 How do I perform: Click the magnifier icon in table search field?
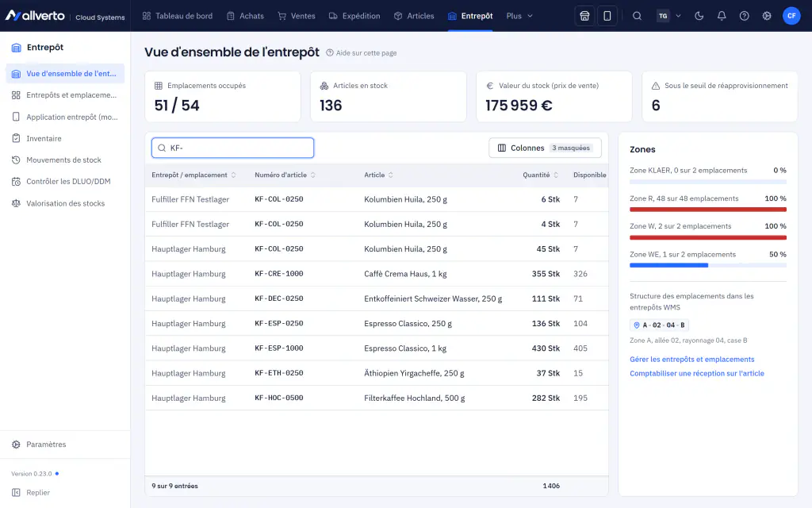pyautogui.click(x=162, y=148)
